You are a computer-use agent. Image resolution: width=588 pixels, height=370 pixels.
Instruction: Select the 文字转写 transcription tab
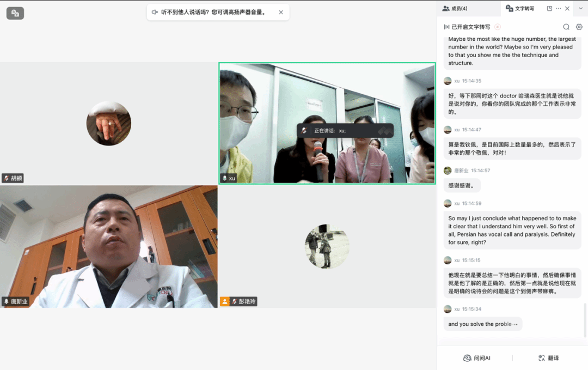pos(520,9)
